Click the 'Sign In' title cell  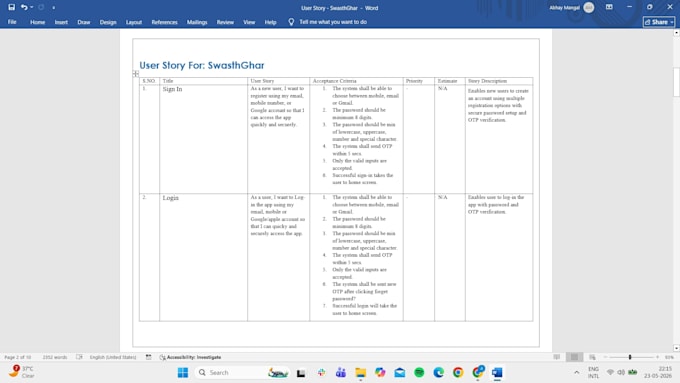[203, 139]
